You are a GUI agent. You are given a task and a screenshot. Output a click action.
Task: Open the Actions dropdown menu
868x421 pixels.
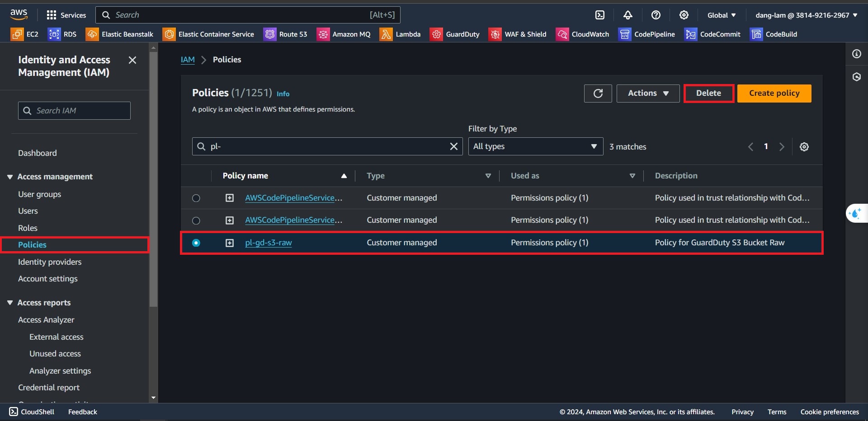click(647, 94)
